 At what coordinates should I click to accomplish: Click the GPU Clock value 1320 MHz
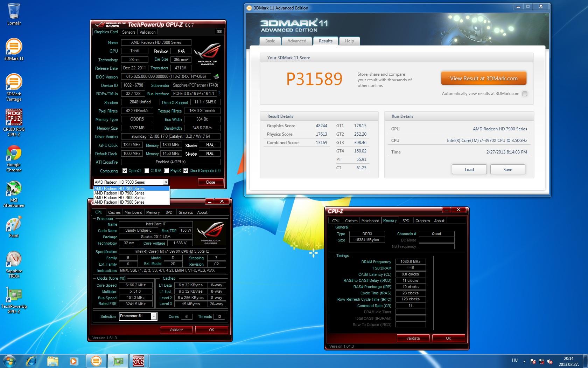[132, 145]
